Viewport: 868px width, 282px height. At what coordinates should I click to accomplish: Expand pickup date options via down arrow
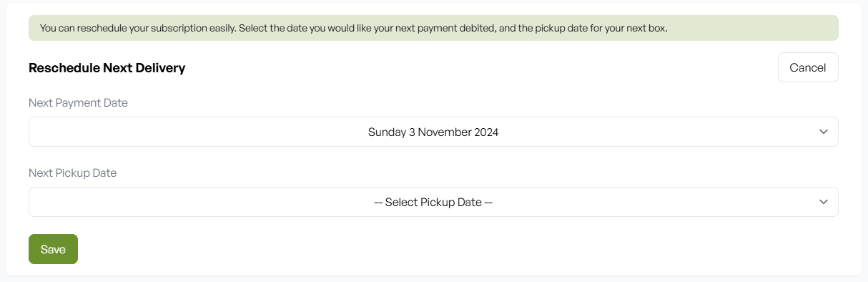tap(824, 202)
